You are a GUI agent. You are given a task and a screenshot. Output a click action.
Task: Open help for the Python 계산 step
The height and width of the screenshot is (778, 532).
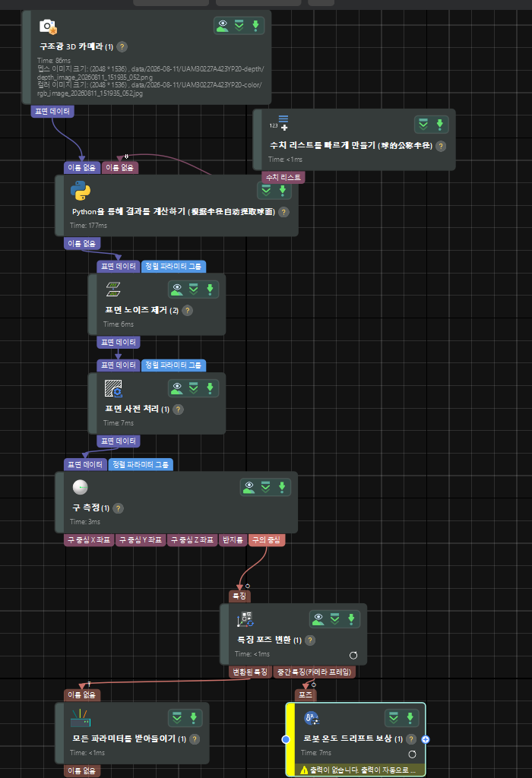pos(283,212)
